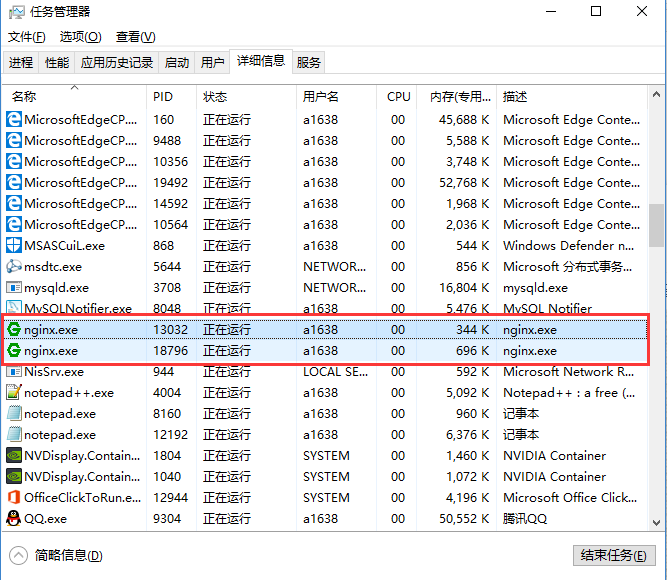
Task: Select the MSASCuiL.exe process name
Action: coord(64,246)
